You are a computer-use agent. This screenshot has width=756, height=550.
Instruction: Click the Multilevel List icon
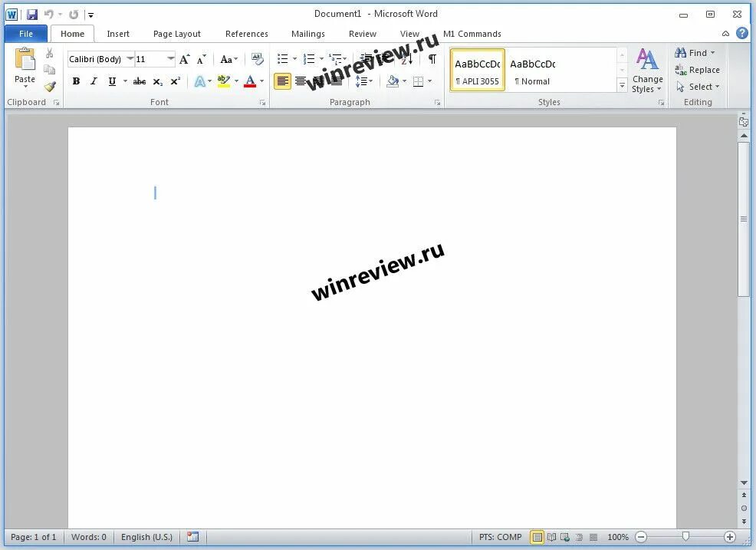pyautogui.click(x=335, y=59)
